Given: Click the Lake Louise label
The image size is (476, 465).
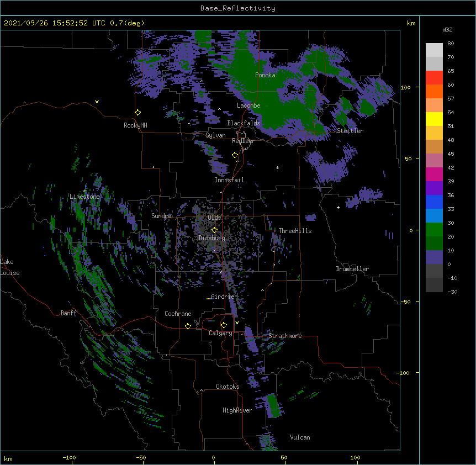Looking at the screenshot, I should (x=10, y=267).
